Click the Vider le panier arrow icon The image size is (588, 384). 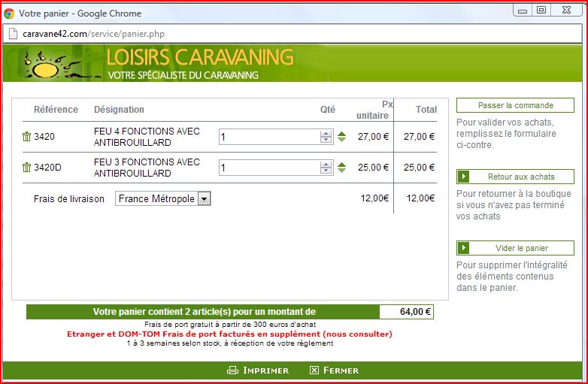463,248
